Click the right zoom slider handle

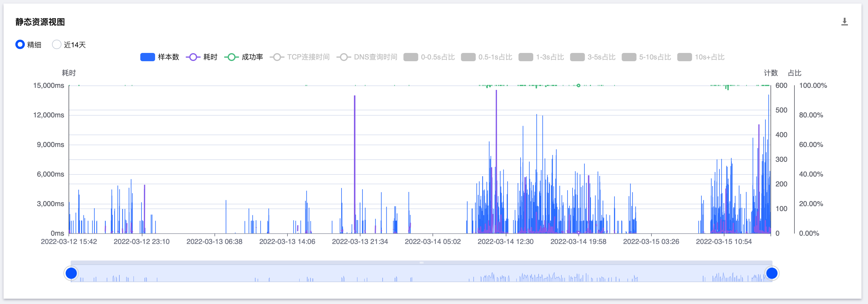[772, 273]
